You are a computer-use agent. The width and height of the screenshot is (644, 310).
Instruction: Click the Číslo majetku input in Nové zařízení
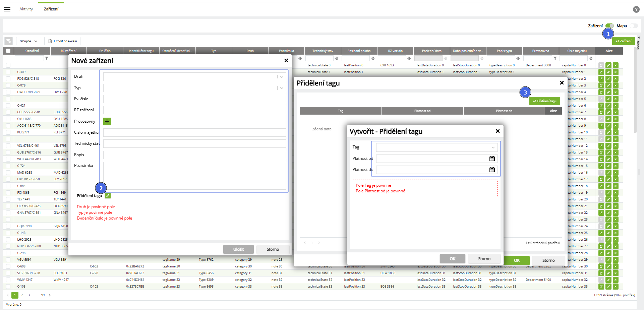(194, 132)
